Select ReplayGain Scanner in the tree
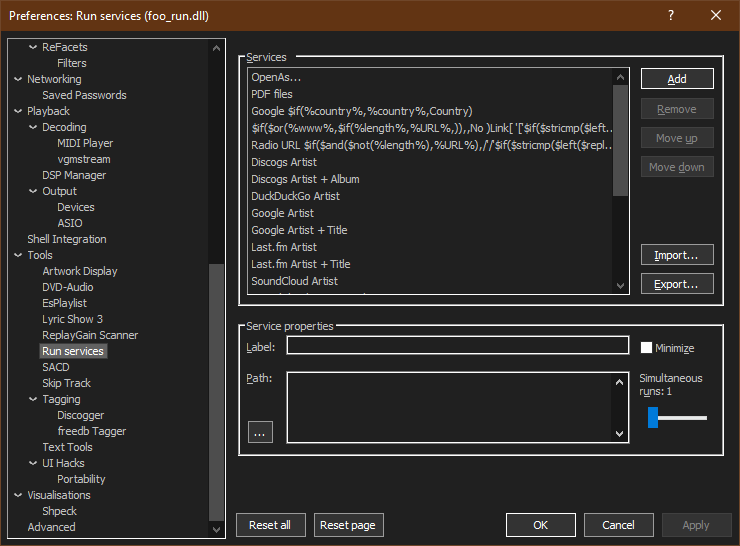740x546 pixels. (x=90, y=335)
